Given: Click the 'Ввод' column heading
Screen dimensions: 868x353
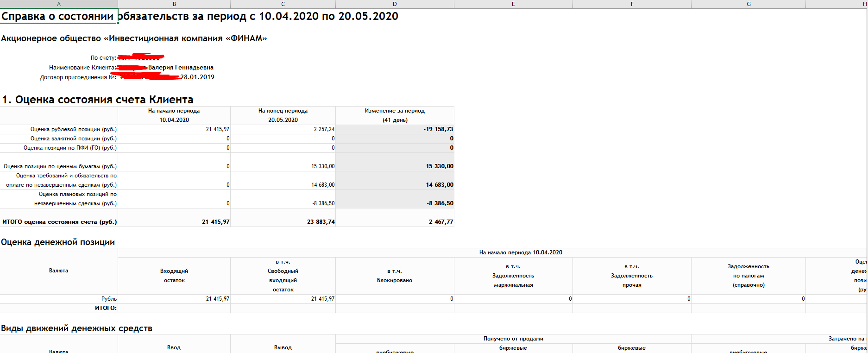Looking at the screenshot, I should [x=174, y=347].
